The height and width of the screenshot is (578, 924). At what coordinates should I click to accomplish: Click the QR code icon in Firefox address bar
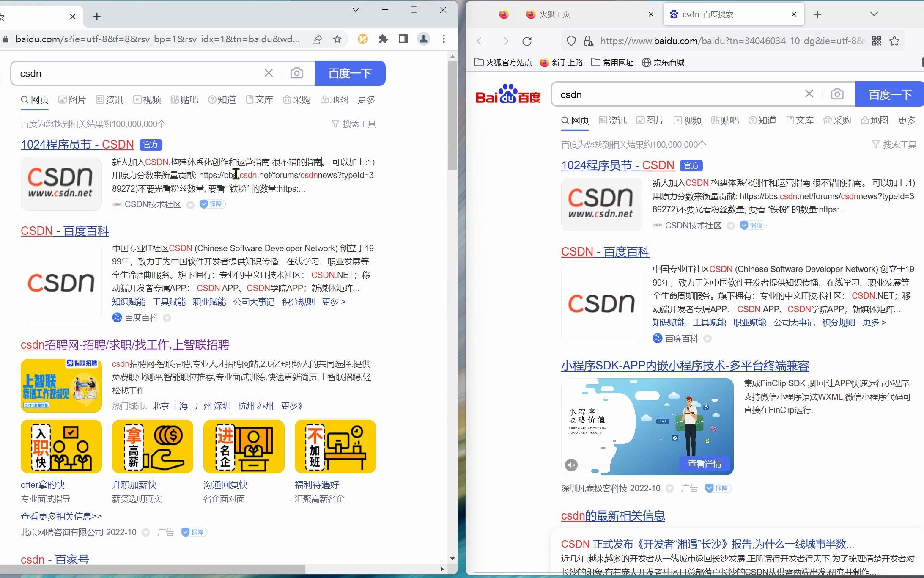(877, 41)
